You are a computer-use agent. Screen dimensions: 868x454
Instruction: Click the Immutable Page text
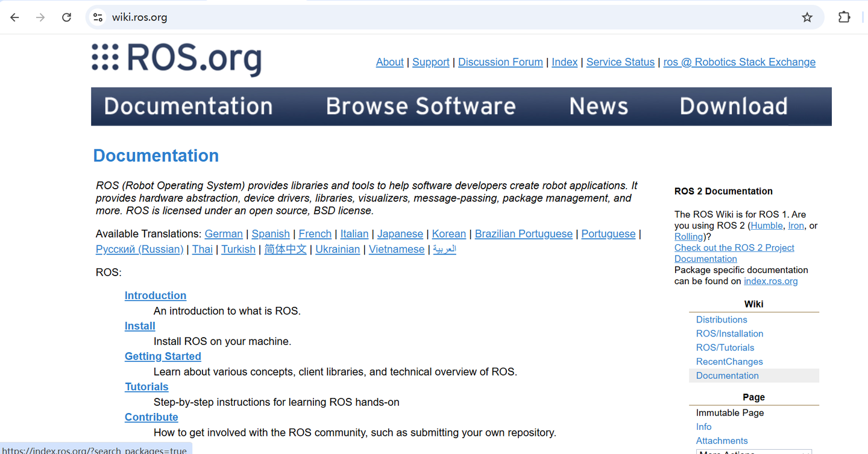tap(730, 413)
